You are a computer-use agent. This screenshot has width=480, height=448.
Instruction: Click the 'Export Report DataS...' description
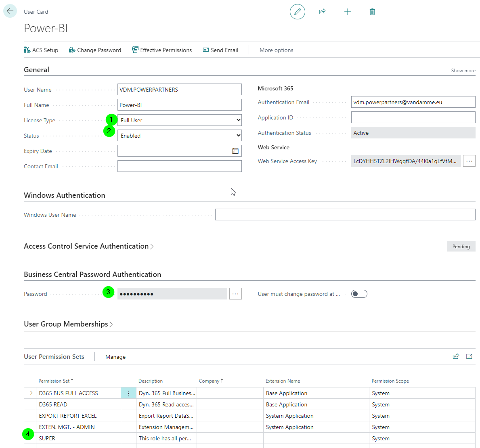point(166,416)
